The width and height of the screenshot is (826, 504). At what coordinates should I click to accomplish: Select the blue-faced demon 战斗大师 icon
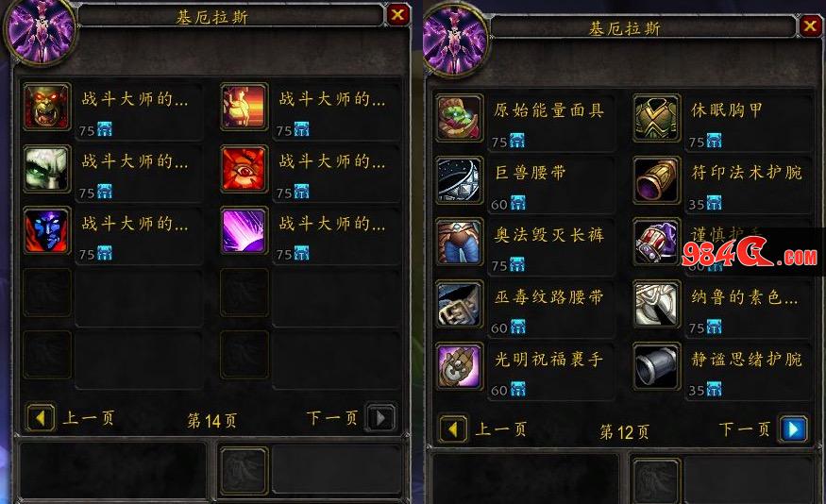pos(47,230)
